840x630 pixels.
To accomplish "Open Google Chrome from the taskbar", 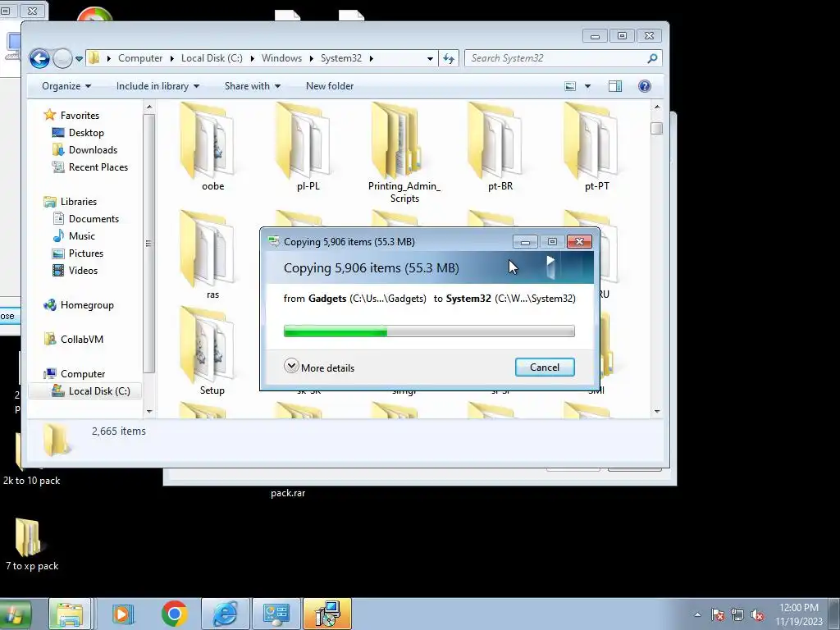I will [x=175, y=614].
